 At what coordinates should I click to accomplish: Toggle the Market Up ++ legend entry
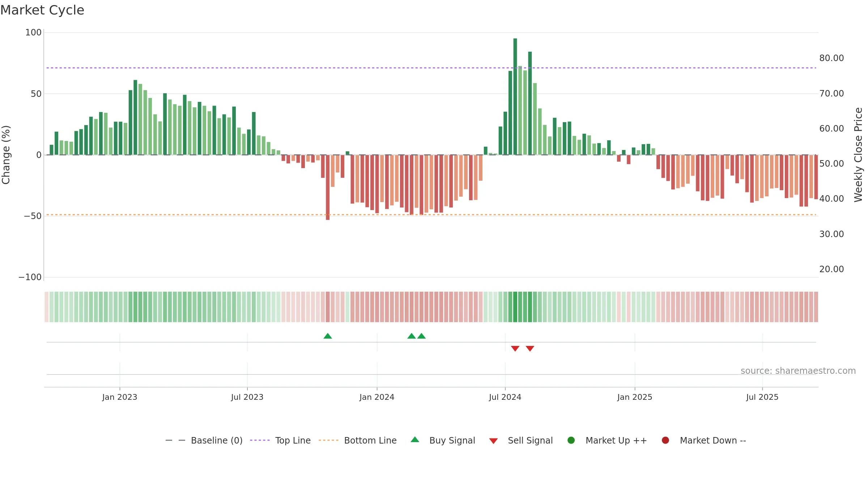point(607,440)
